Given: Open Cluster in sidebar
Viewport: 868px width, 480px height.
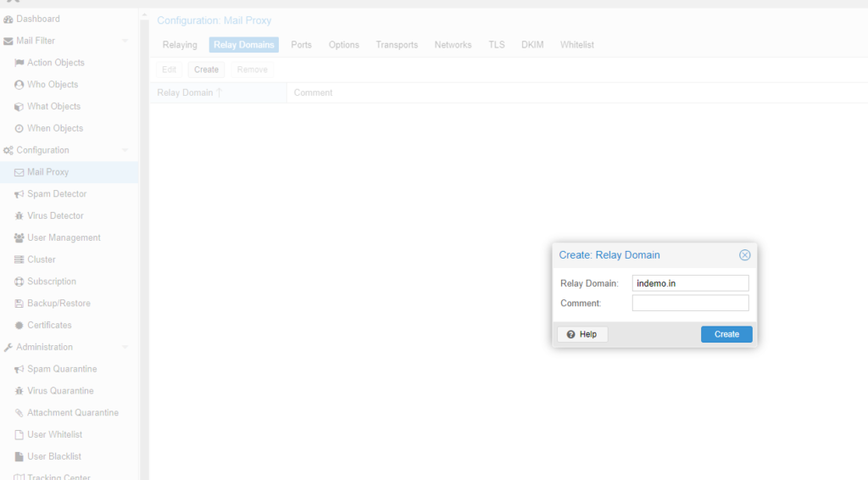Looking at the screenshot, I should tap(70, 260).
